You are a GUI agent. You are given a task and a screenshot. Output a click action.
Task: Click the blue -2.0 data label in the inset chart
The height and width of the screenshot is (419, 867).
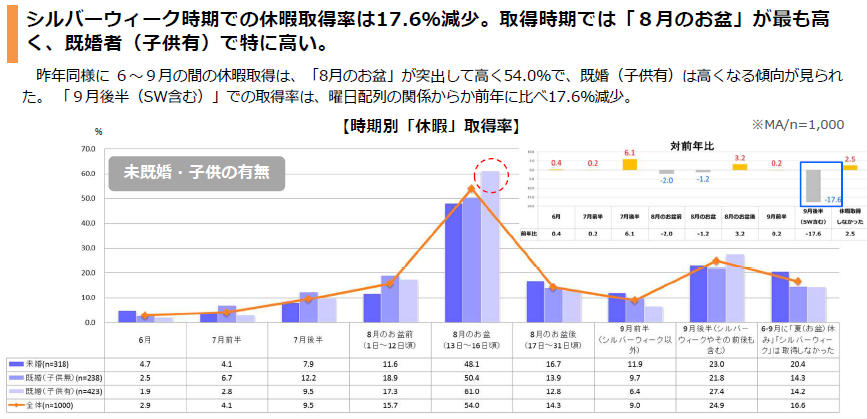coord(667,181)
